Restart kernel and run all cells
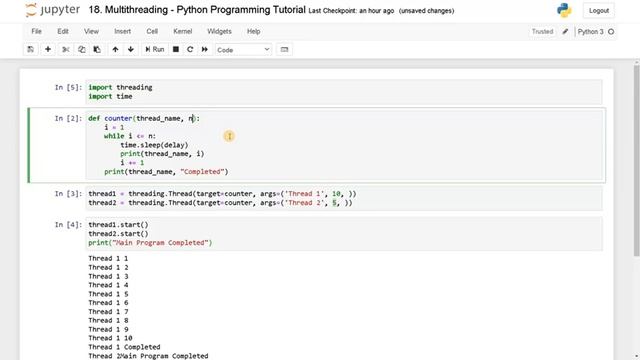 (204, 49)
